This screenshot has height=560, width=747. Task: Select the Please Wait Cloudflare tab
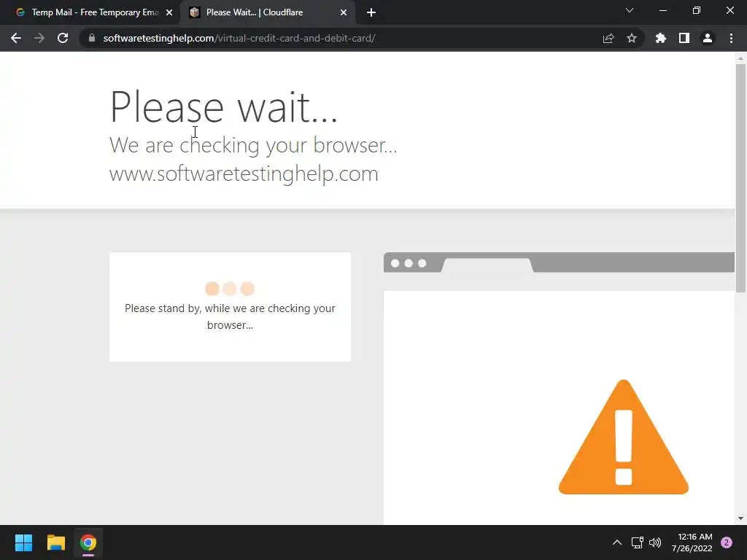pyautogui.click(x=268, y=12)
